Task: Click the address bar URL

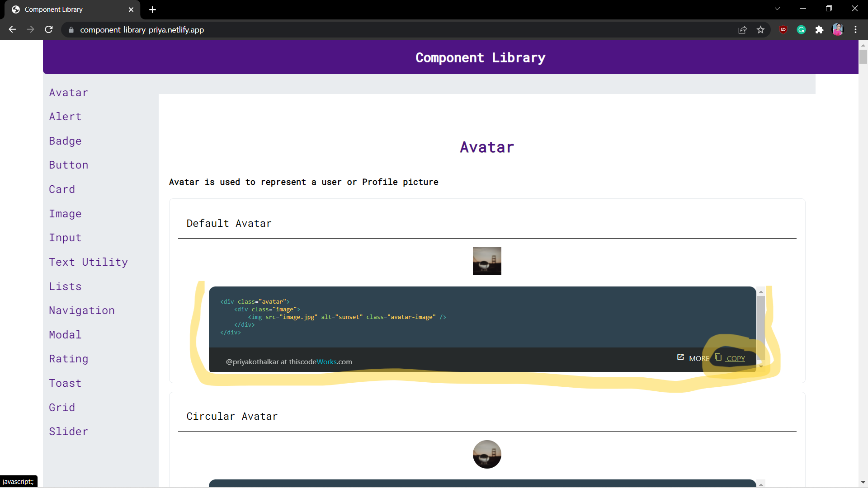Action: tap(142, 30)
